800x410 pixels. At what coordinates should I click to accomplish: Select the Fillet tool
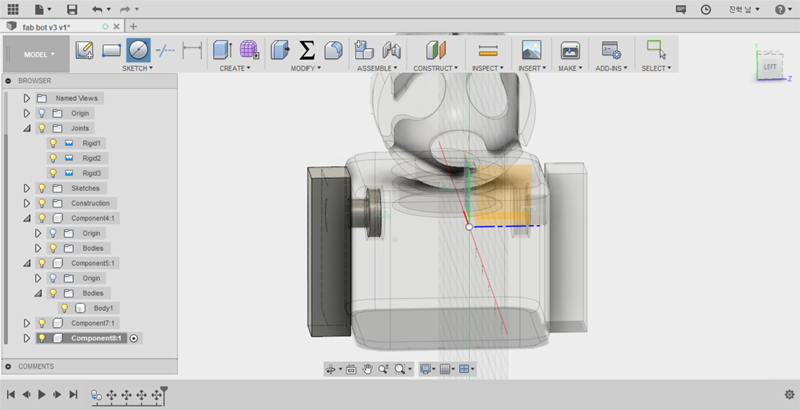(x=334, y=50)
